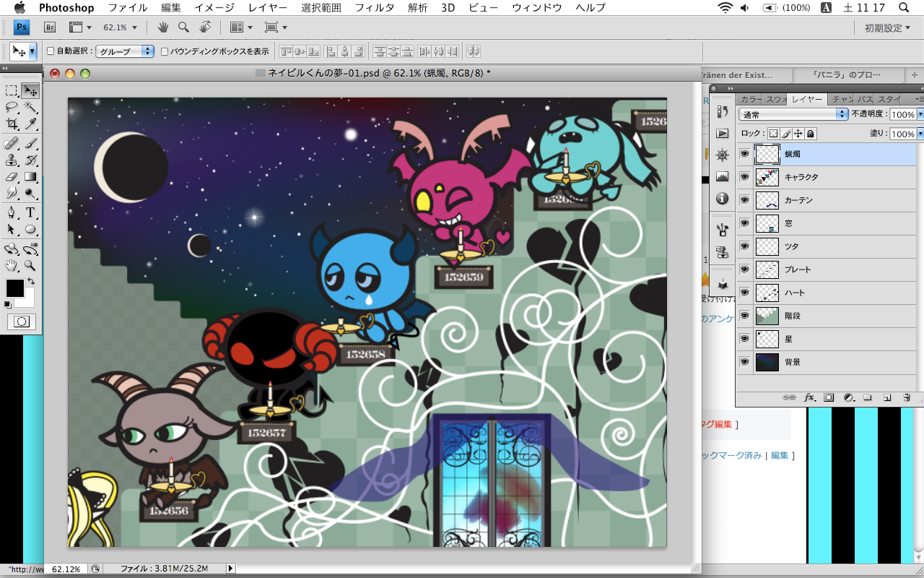Select the Zoom tool in the toolbox

pyautogui.click(x=30, y=266)
